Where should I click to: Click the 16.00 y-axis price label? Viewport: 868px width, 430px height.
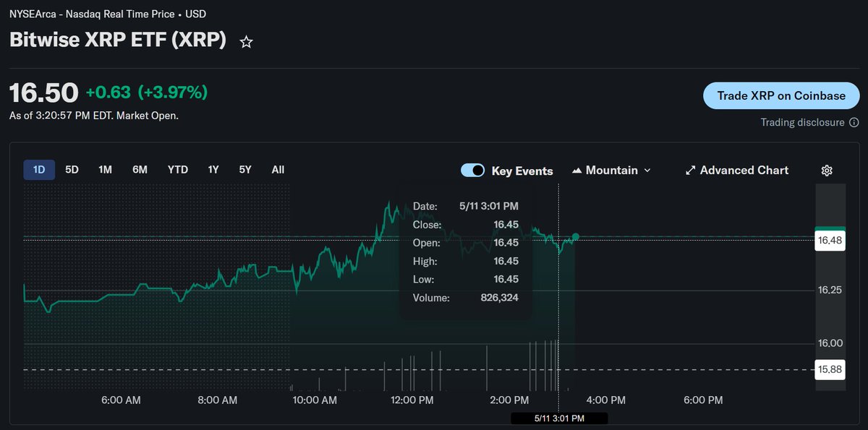tap(830, 343)
